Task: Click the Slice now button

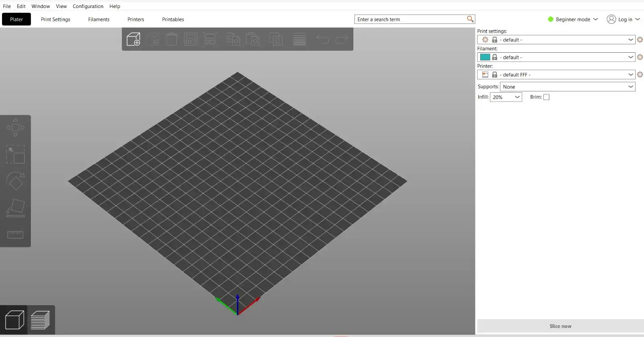Action: 560,326
